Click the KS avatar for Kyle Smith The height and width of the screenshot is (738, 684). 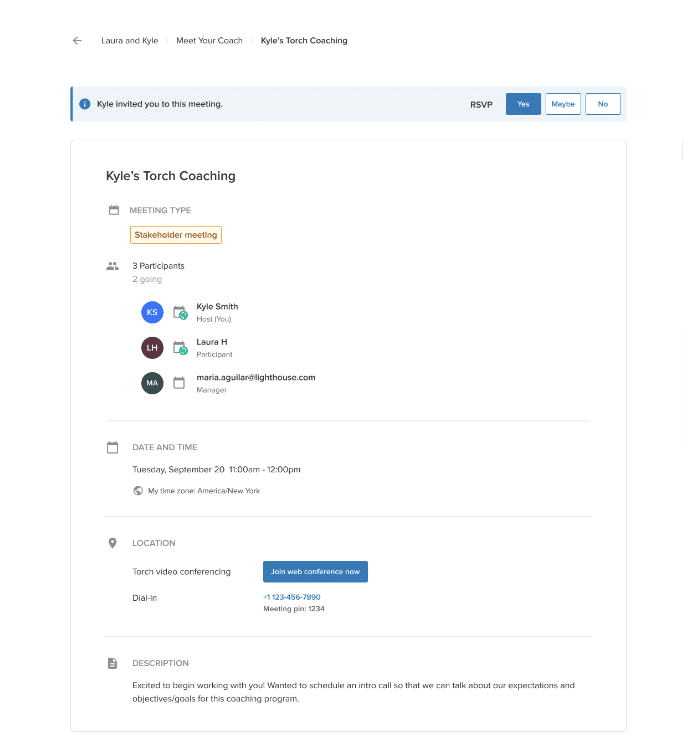click(x=152, y=312)
